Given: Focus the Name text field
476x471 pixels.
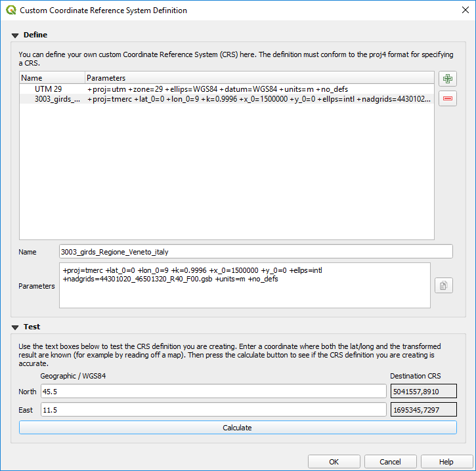Looking at the screenshot, I should 255,252.
